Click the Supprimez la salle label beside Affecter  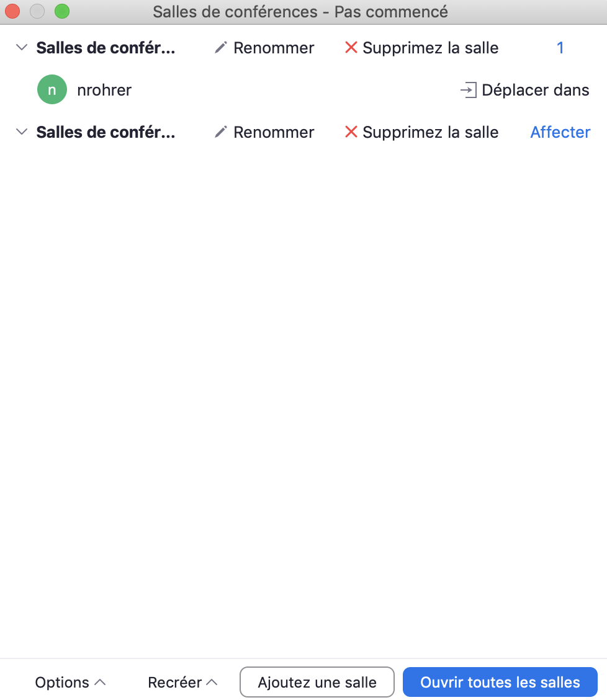click(x=430, y=132)
